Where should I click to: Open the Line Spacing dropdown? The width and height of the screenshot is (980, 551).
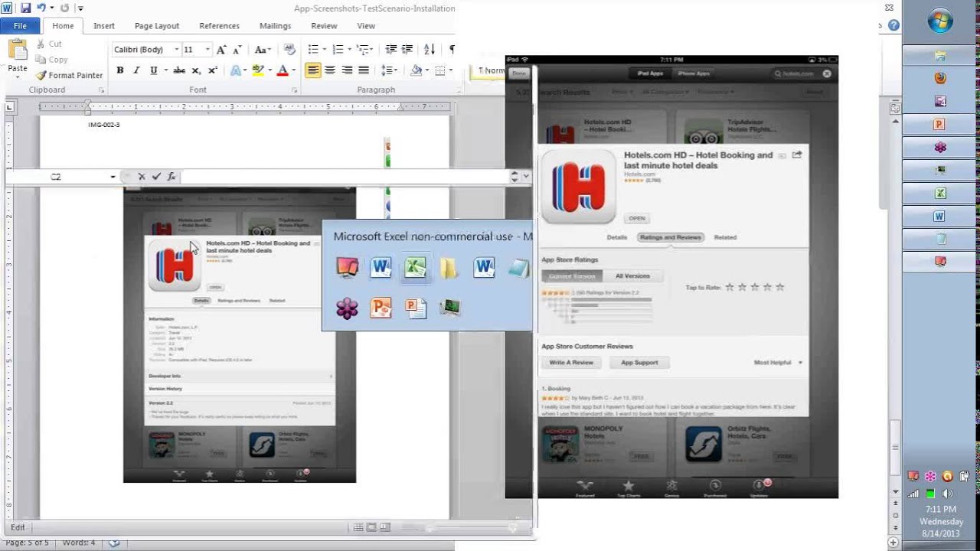click(x=389, y=70)
